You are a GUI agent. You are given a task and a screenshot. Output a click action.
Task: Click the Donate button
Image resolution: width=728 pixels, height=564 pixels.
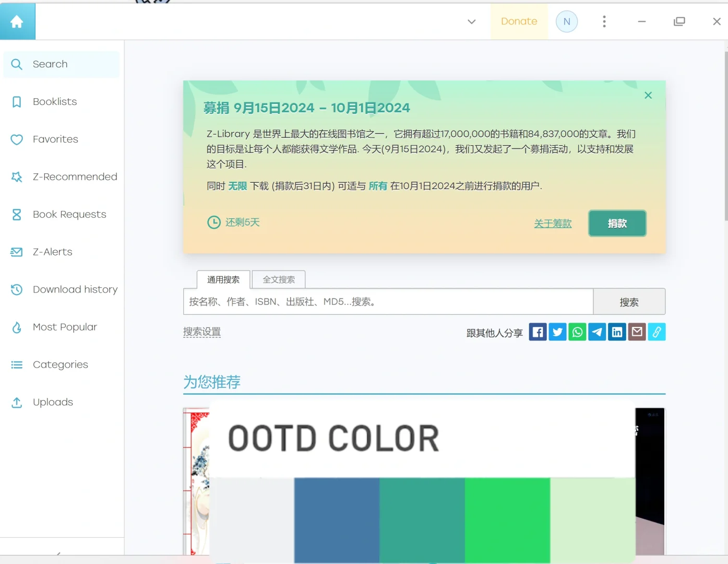click(519, 21)
